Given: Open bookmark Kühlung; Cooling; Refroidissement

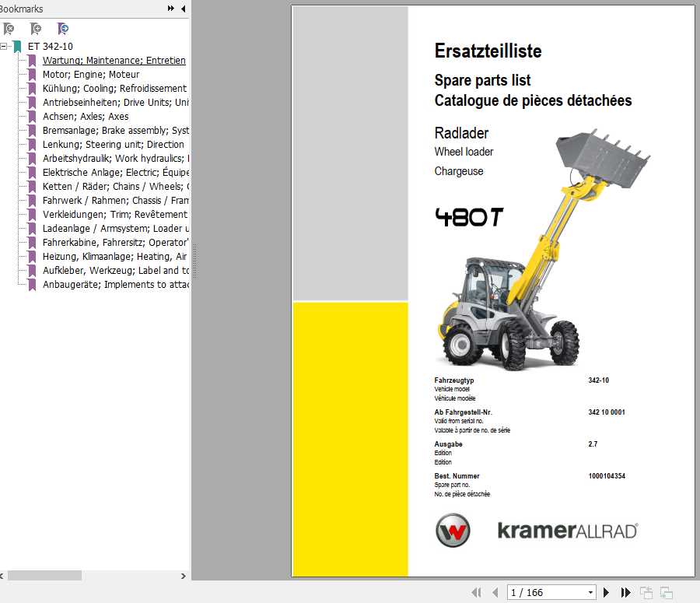Looking at the screenshot, I should pyautogui.click(x=114, y=89).
